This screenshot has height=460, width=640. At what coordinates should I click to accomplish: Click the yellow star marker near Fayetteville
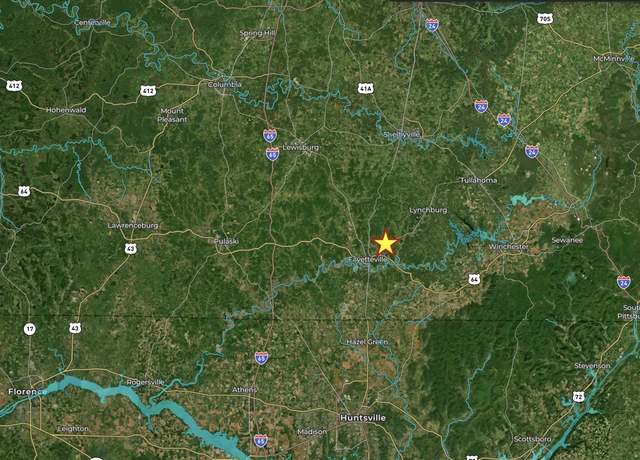pos(385,242)
